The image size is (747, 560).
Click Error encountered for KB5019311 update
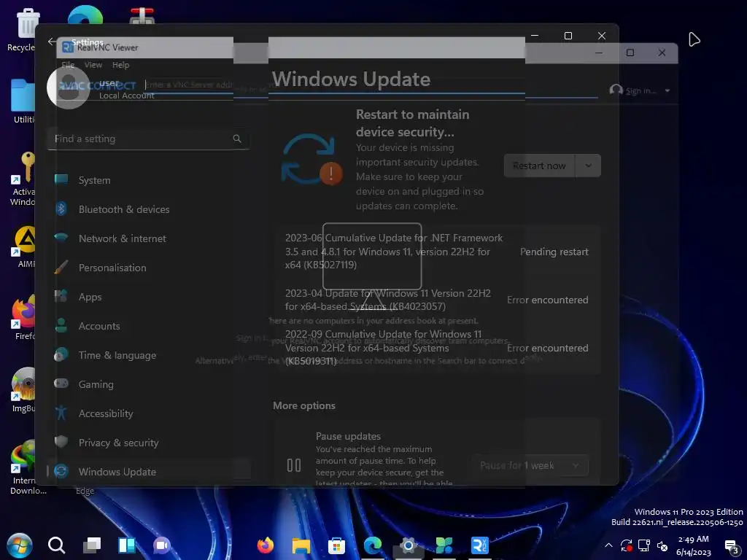click(547, 348)
